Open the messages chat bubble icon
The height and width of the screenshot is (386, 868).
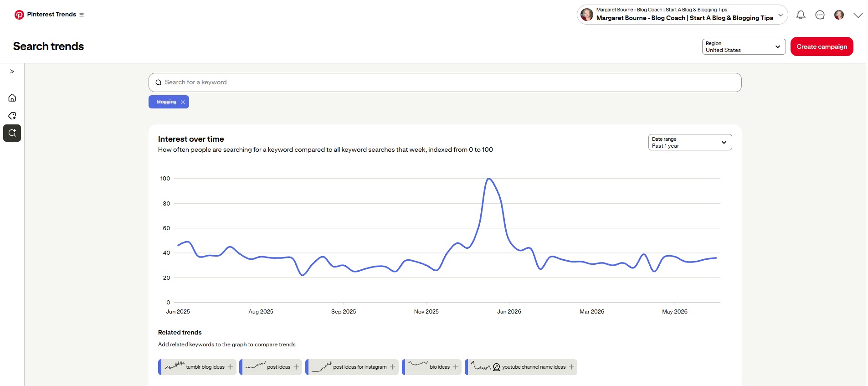click(820, 15)
